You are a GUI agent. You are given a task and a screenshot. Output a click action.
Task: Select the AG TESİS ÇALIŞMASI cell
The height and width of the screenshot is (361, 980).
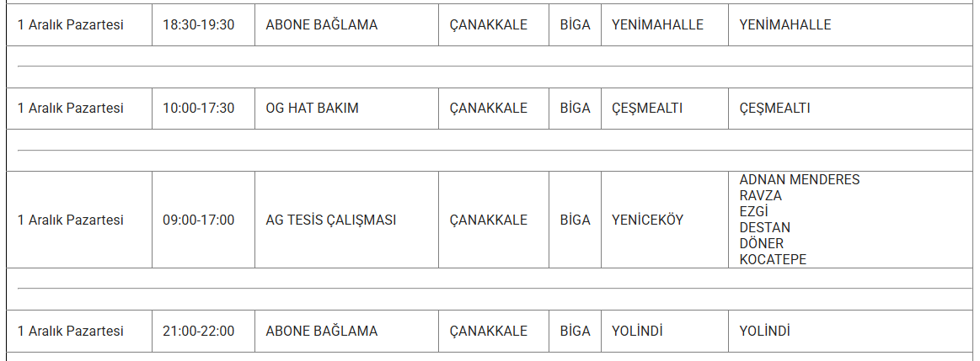(x=330, y=220)
